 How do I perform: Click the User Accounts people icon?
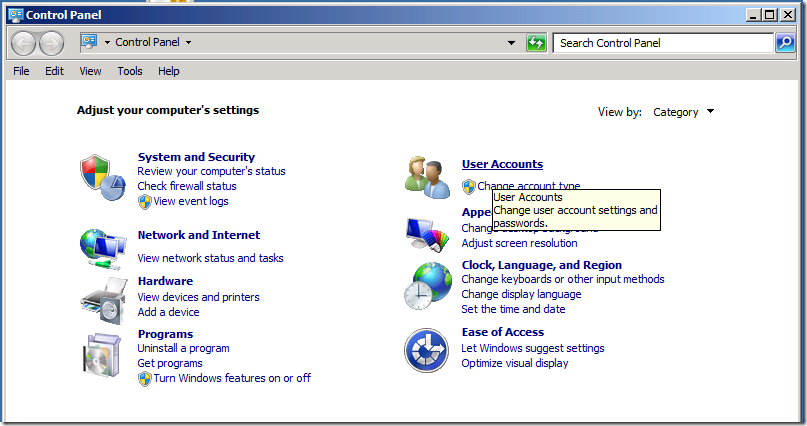pyautogui.click(x=427, y=178)
